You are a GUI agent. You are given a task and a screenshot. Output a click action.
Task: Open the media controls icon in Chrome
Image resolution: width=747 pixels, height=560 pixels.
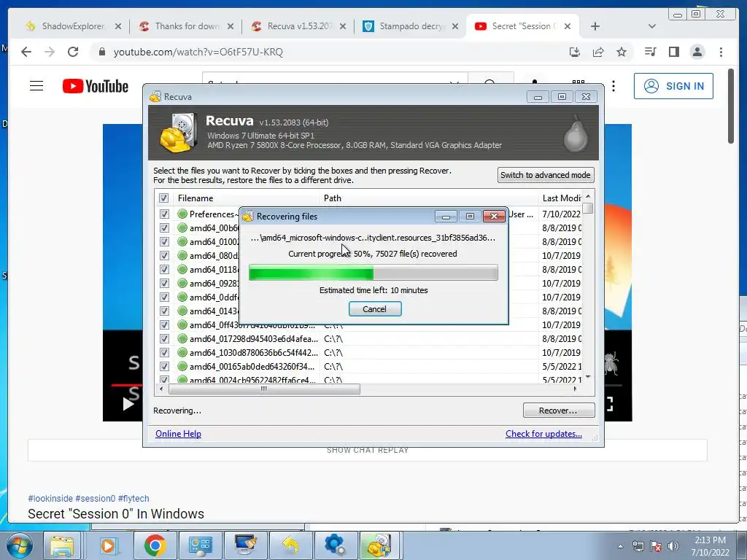coord(650,52)
